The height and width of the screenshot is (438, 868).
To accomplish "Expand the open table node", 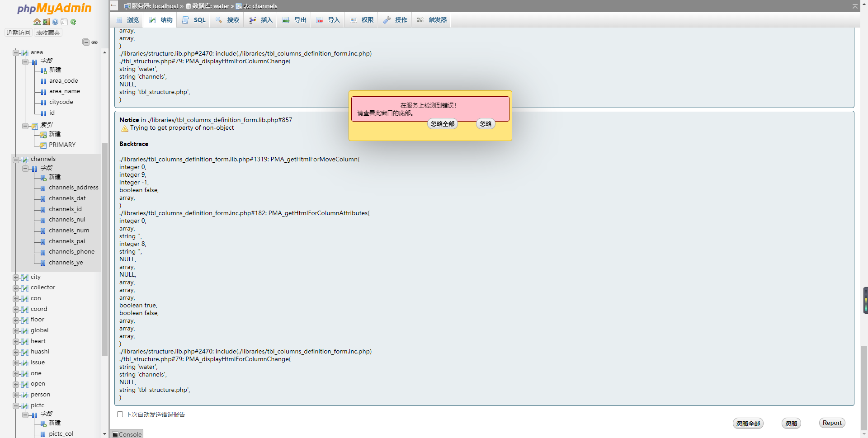I will [16, 384].
